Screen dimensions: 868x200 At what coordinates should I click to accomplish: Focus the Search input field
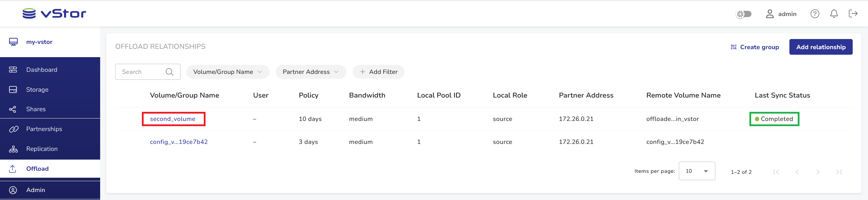(x=143, y=72)
